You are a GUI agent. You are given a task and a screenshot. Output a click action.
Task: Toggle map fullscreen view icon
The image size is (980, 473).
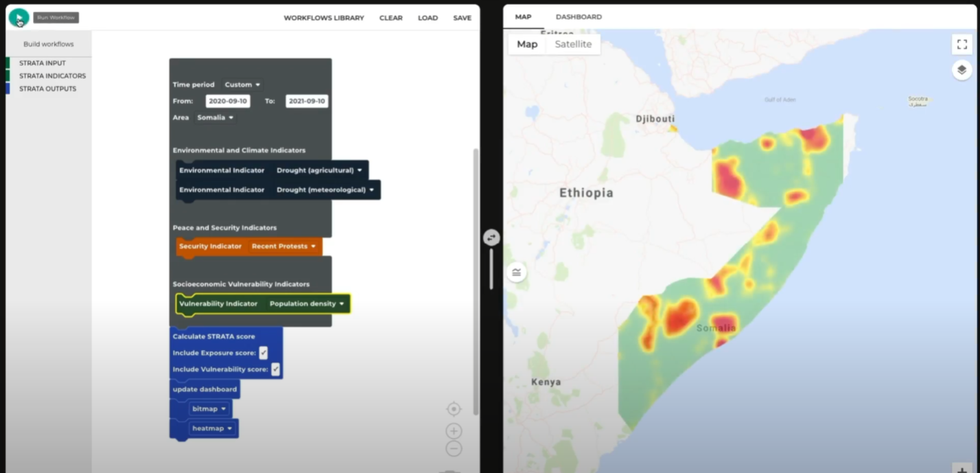click(961, 45)
